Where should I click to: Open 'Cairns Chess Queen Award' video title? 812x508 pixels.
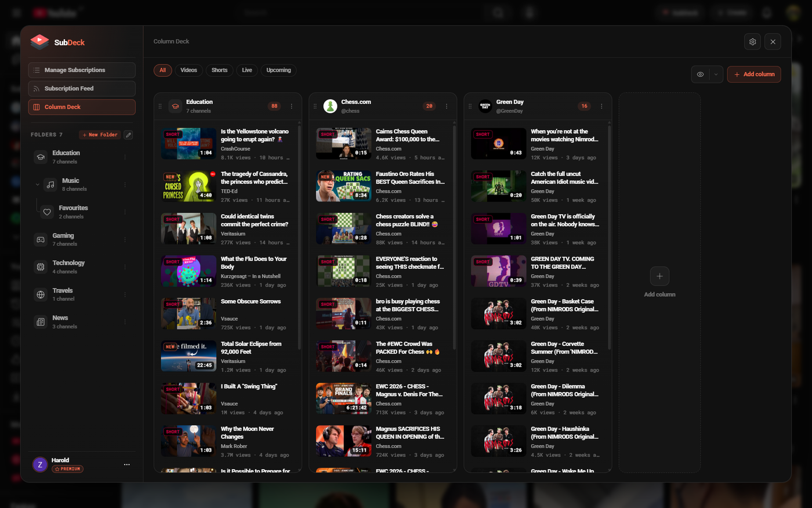408,135
